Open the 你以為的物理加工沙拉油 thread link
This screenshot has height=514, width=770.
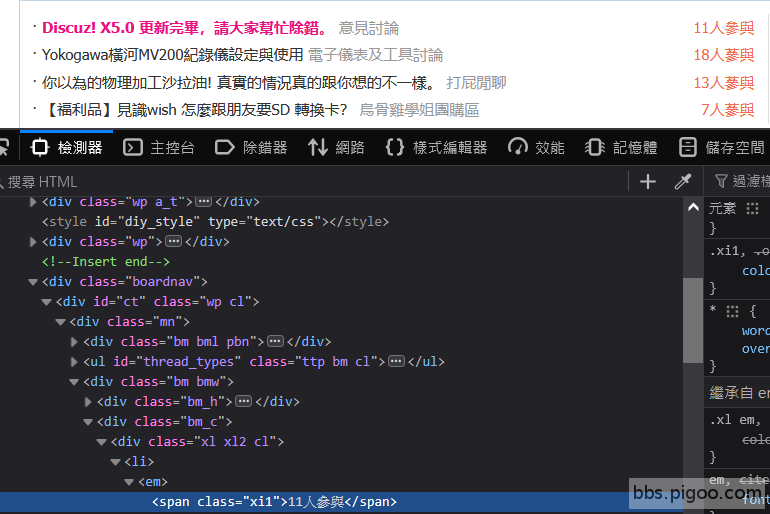tap(239, 82)
